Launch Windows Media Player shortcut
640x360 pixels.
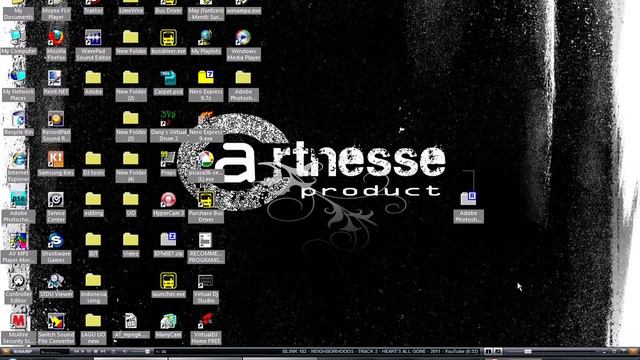[x=243, y=38]
